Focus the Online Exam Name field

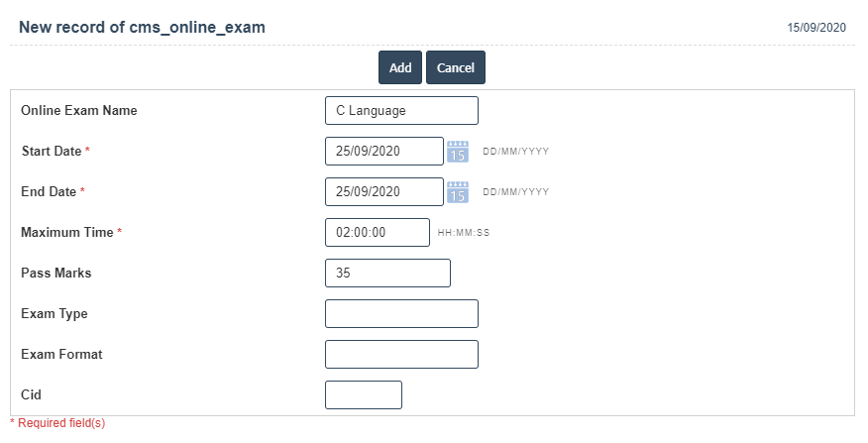(x=401, y=110)
